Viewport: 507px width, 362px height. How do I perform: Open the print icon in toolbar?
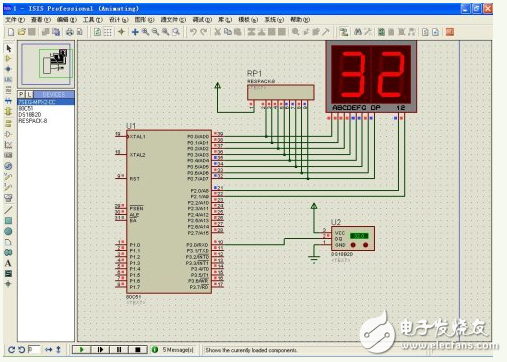tap(69, 32)
